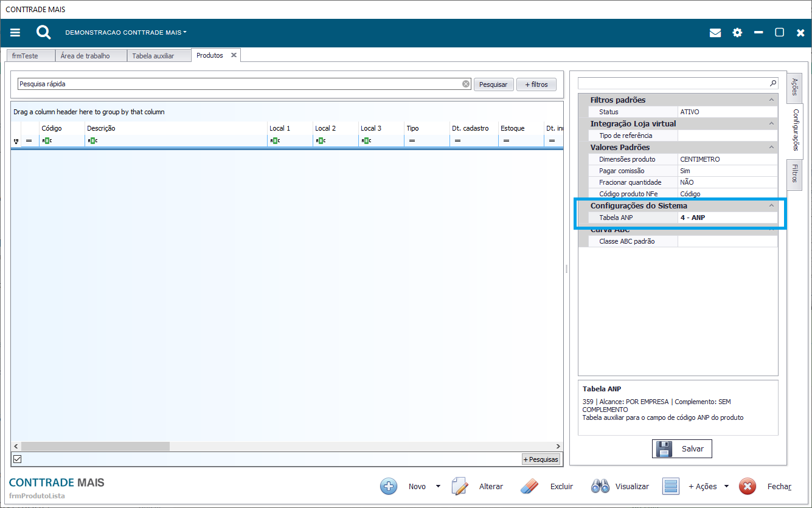Click the grid's horizontal scrollbar thumb

pyautogui.click(x=95, y=446)
